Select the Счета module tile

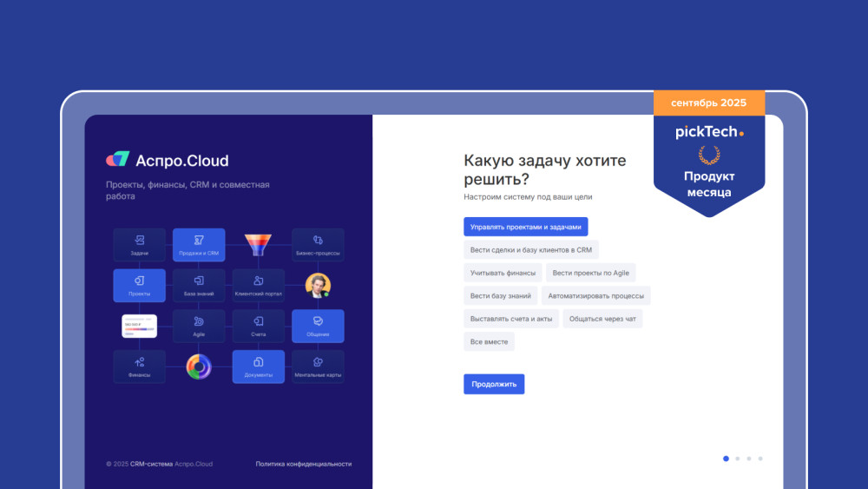(x=259, y=327)
